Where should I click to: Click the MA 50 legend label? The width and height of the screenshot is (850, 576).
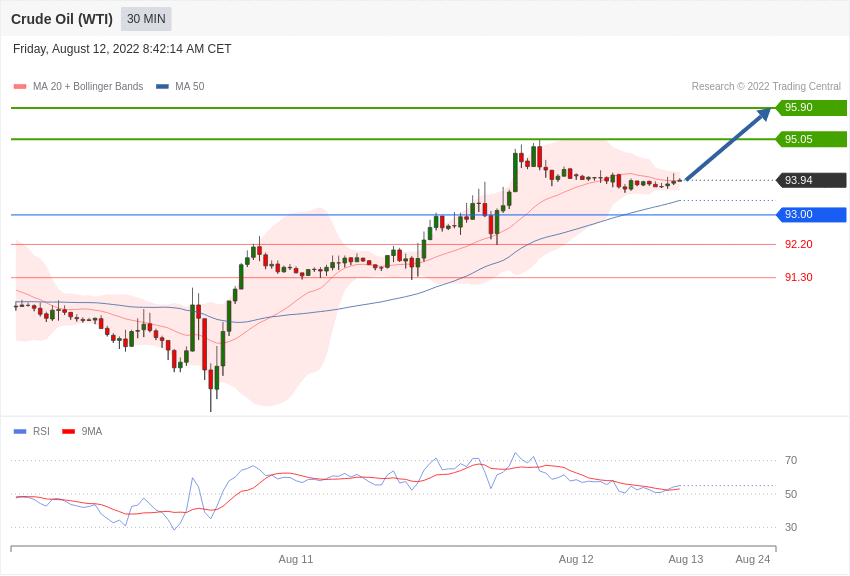tap(190, 86)
